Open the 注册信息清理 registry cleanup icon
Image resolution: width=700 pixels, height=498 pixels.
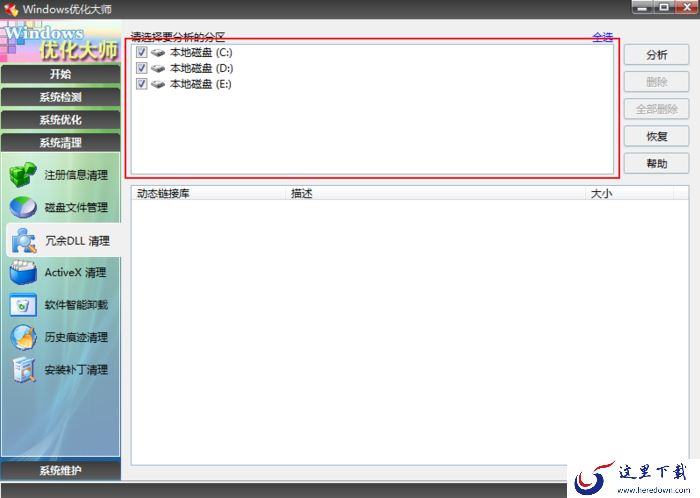23,174
